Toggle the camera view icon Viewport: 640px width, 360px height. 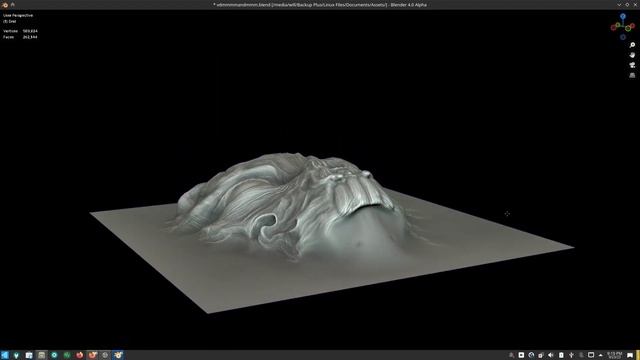(632, 65)
